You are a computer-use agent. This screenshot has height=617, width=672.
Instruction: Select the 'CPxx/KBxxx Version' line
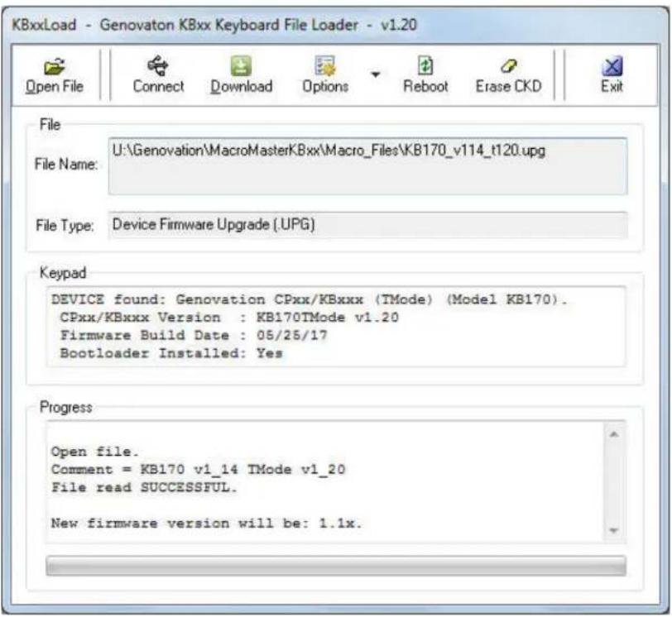coord(229,318)
